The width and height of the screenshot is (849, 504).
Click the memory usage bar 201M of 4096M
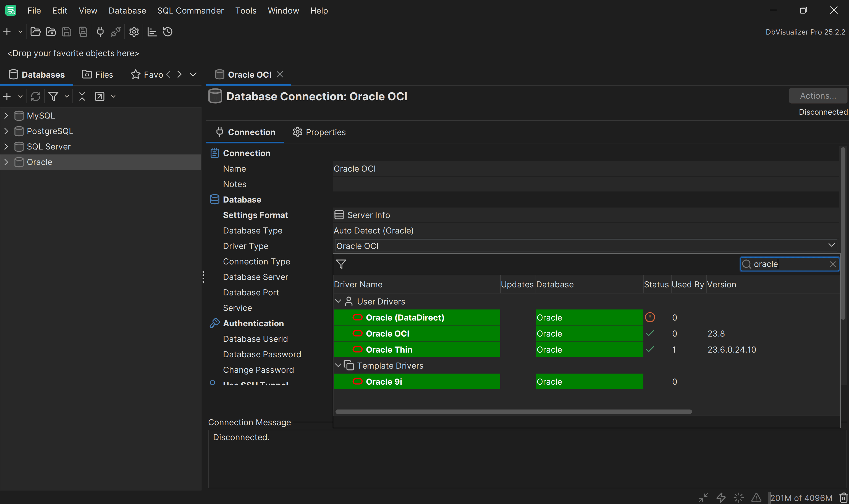[801, 498]
